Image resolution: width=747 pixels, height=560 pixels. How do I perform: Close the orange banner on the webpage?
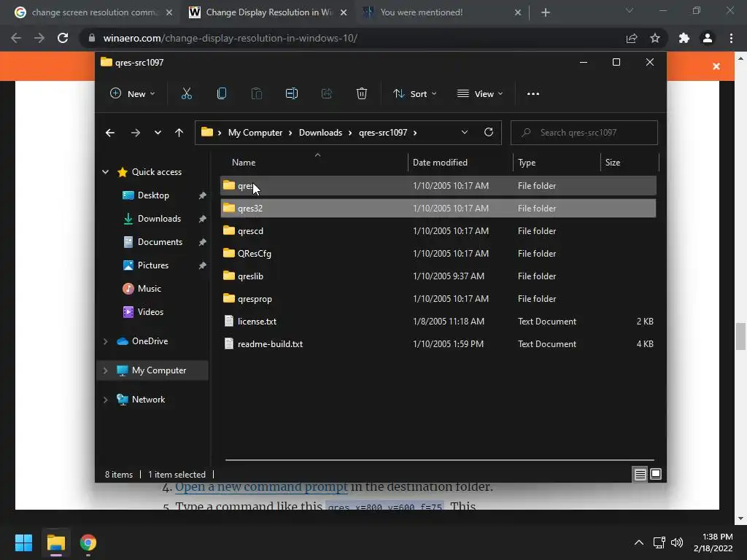716,66
